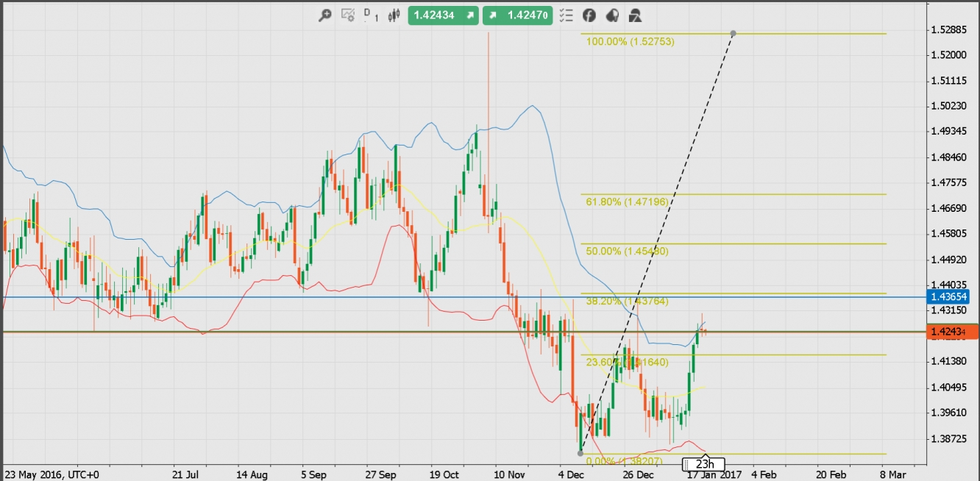Select the 50.00% (1.45480) Fibonacci level
This screenshot has width=980, height=481.
[x=627, y=251]
